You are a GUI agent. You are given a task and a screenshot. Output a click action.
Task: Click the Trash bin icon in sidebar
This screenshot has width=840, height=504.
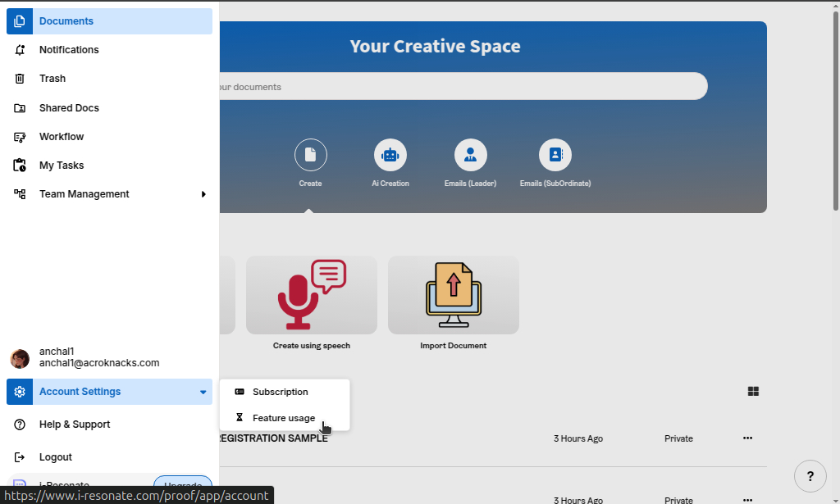[21, 79]
